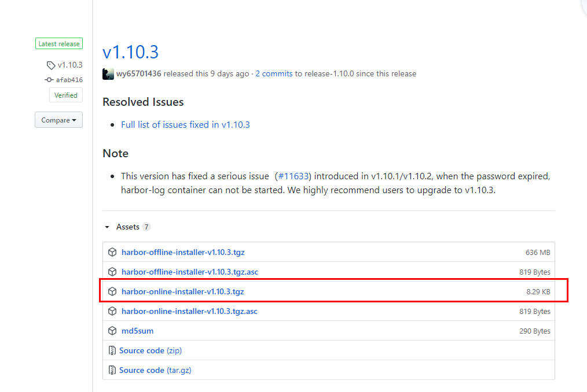The image size is (587, 392).
Task: Open the v1.10.3 tag in sidebar
Action: (x=70, y=65)
